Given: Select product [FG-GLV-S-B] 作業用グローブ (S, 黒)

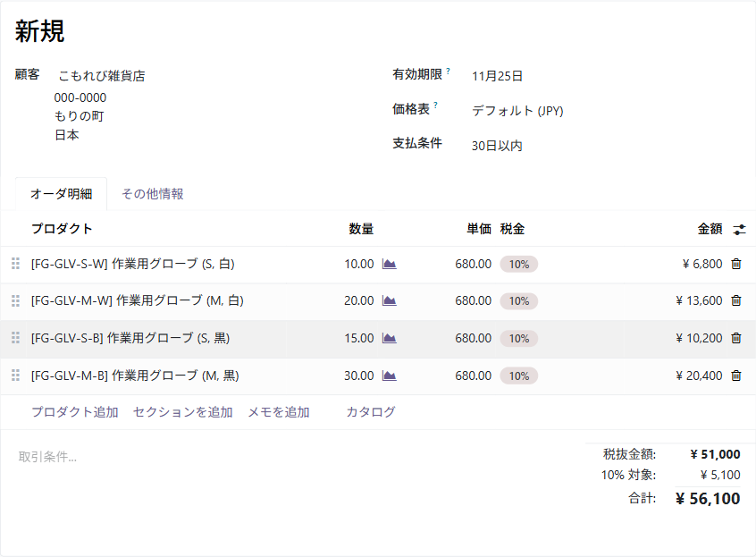Looking at the screenshot, I should coord(130,338).
